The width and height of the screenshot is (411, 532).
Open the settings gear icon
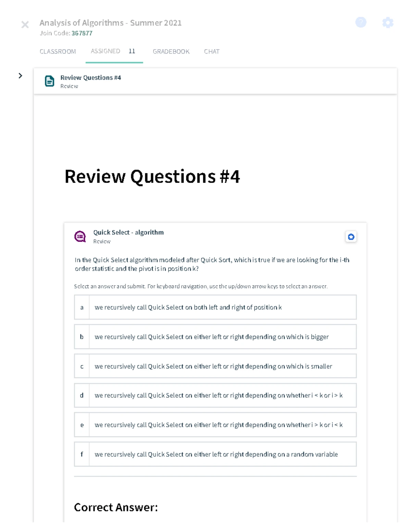point(388,23)
